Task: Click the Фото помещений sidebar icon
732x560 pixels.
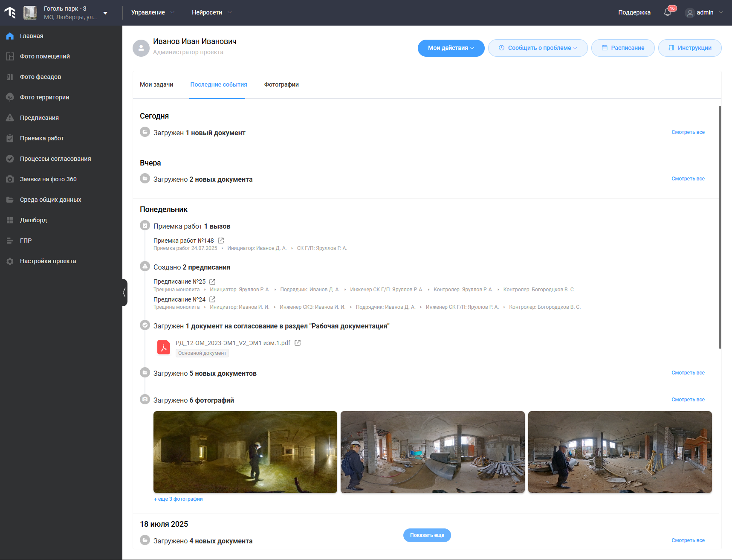Action: coord(10,56)
